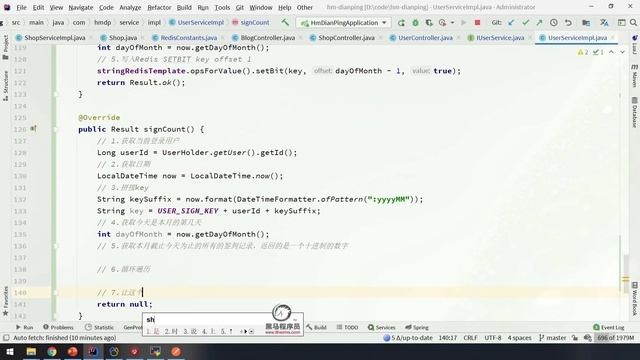Open the TODO tool window

pos(347,327)
